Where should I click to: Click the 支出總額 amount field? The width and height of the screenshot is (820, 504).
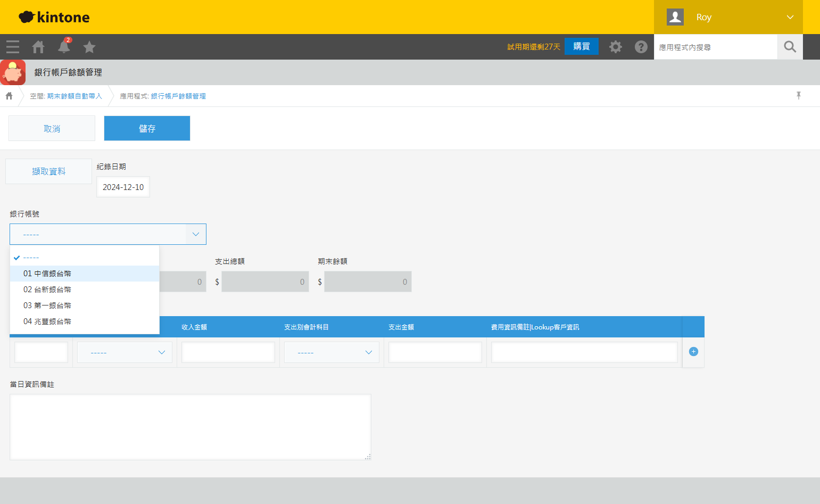265,282
